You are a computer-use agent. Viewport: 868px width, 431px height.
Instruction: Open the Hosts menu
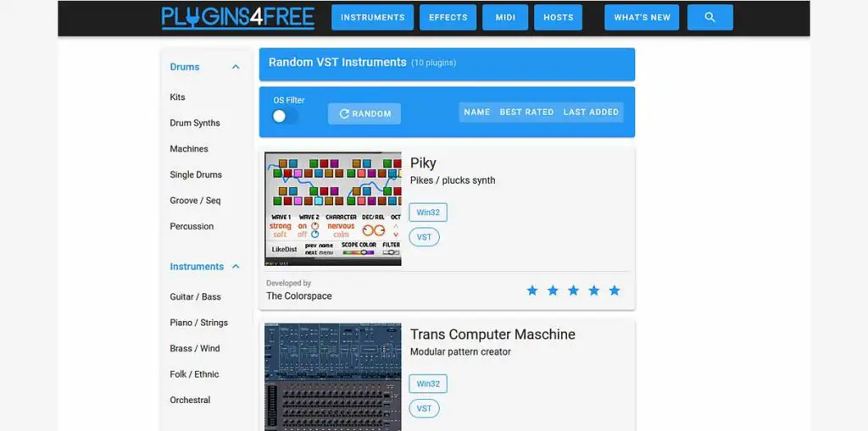(558, 17)
